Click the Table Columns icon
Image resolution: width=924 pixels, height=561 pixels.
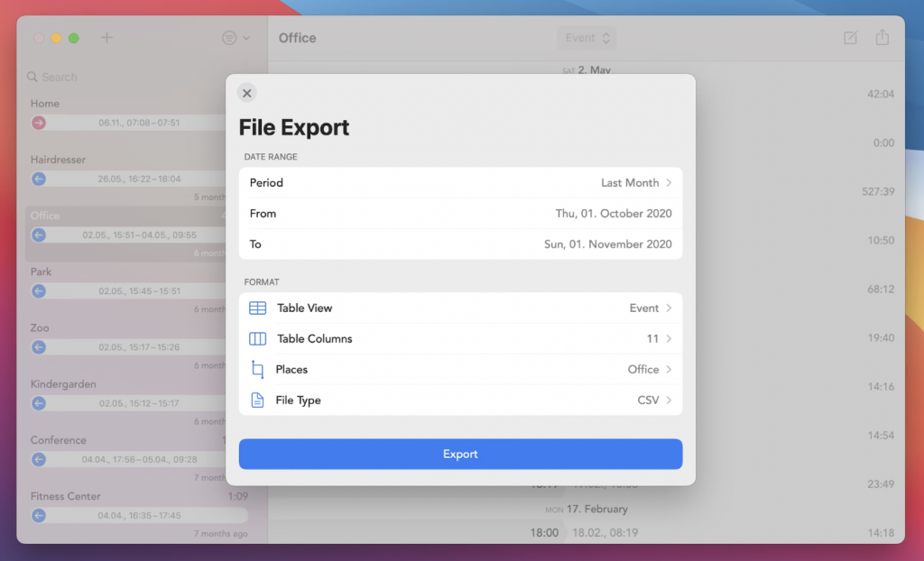(x=257, y=338)
